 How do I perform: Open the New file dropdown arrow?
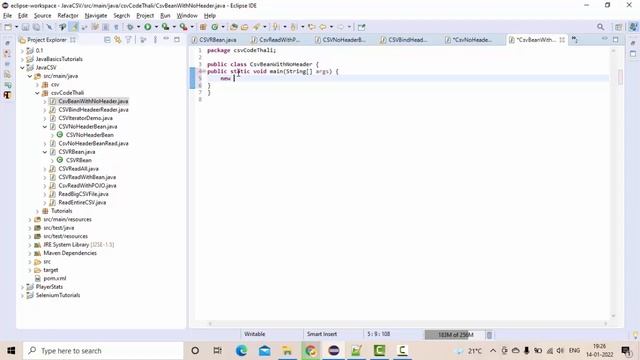[x=16, y=27]
